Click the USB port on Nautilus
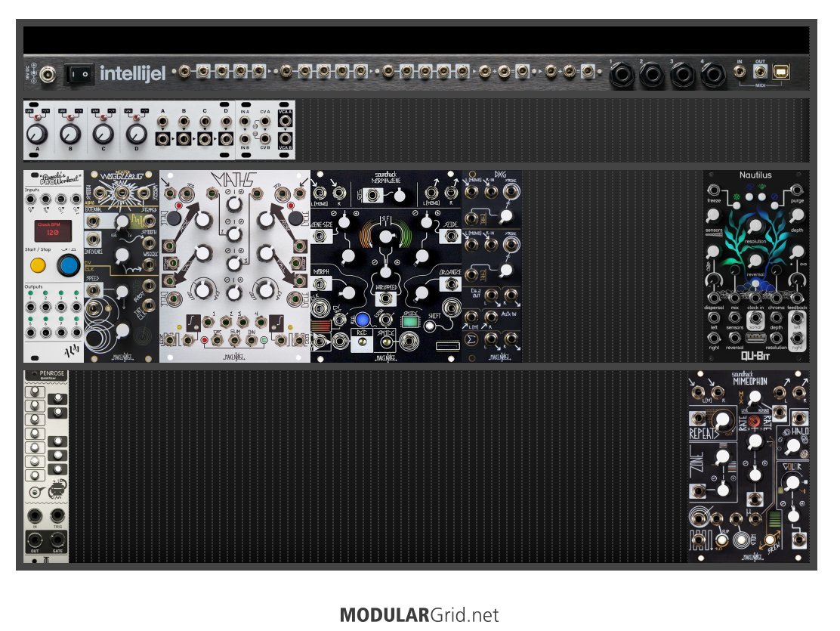Image resolution: width=840 pixels, height=631 pixels. (755, 338)
